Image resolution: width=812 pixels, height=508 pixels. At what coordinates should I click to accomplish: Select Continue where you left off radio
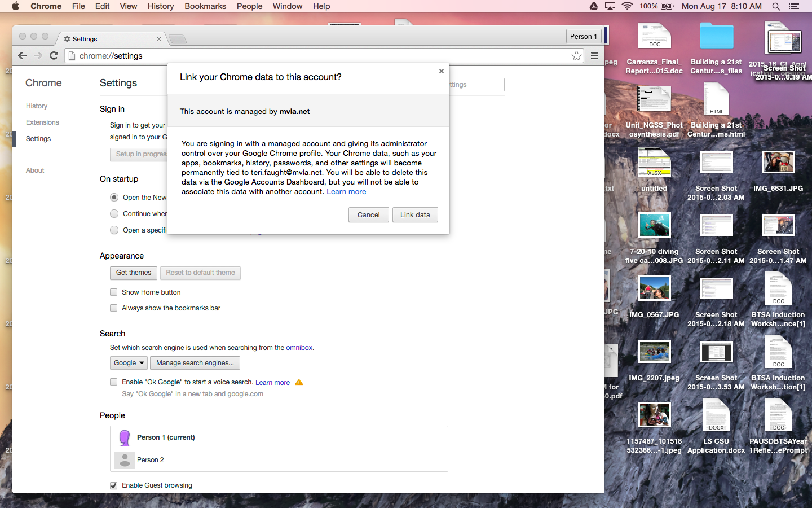[114, 214]
